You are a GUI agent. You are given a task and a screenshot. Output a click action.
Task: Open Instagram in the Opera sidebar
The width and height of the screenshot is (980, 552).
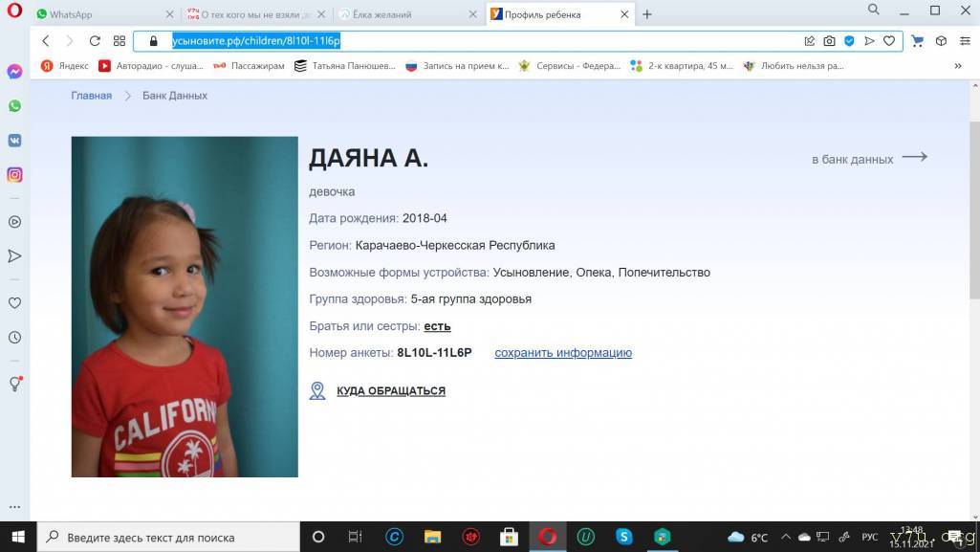pos(14,175)
